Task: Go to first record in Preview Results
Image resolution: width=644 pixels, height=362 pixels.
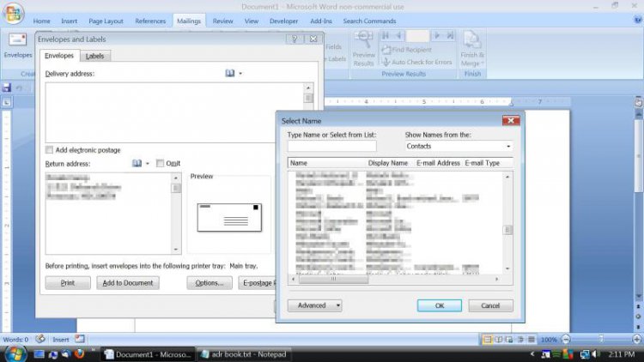Action: point(386,36)
